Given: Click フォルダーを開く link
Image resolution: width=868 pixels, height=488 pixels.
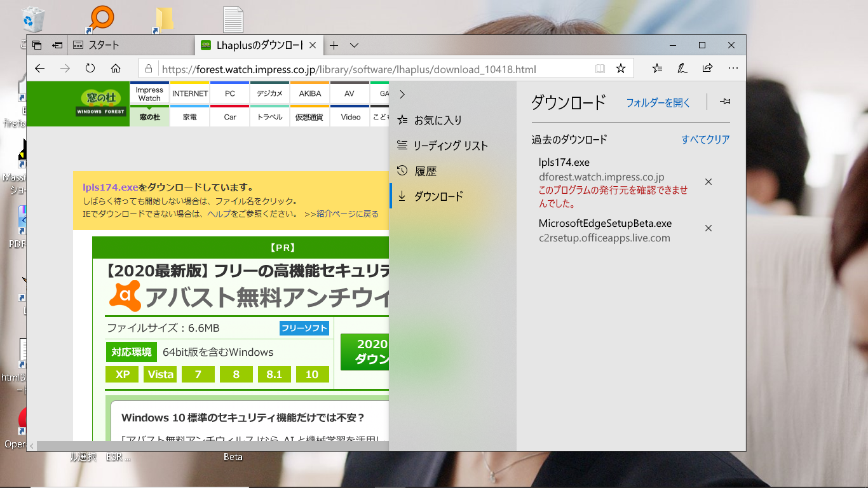Looking at the screenshot, I should point(658,102).
